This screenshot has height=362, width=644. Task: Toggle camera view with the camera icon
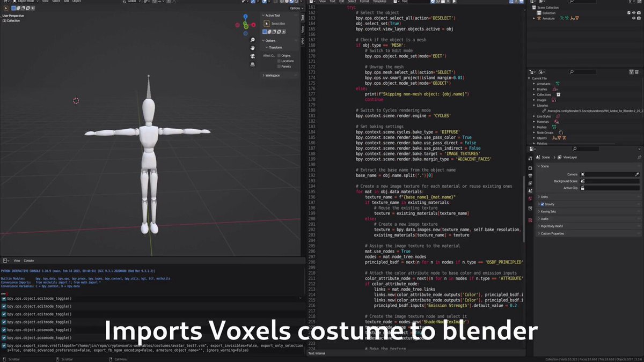point(252,56)
